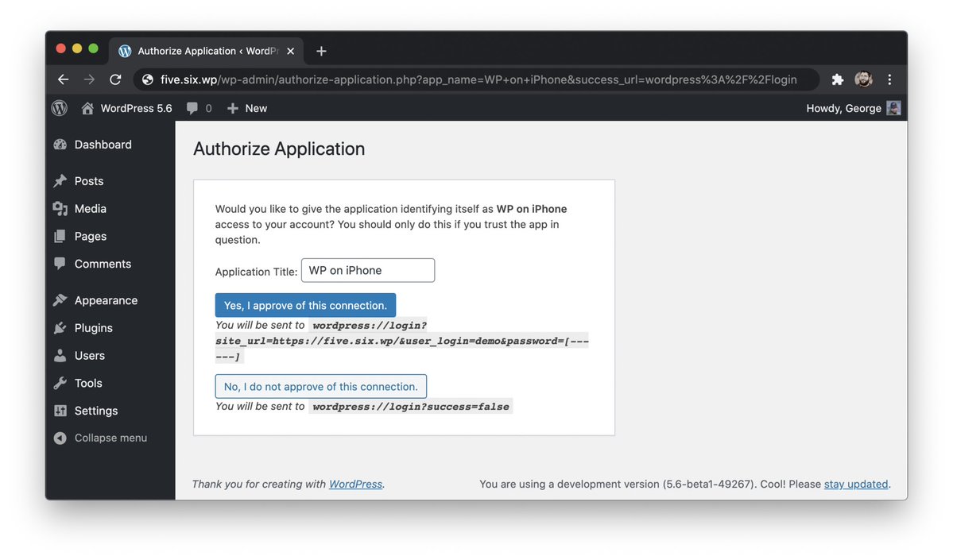Click the Plugins plug icon

[x=60, y=328]
